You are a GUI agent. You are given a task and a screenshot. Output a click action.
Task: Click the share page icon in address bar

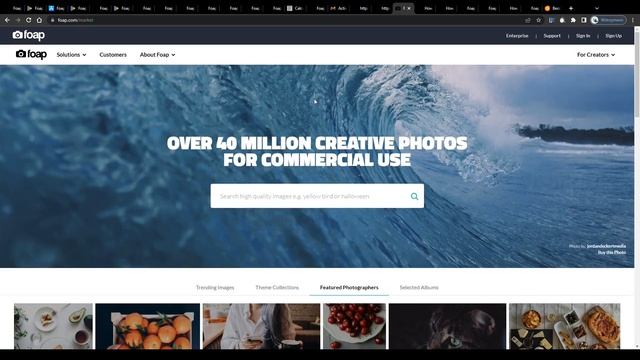point(528,20)
